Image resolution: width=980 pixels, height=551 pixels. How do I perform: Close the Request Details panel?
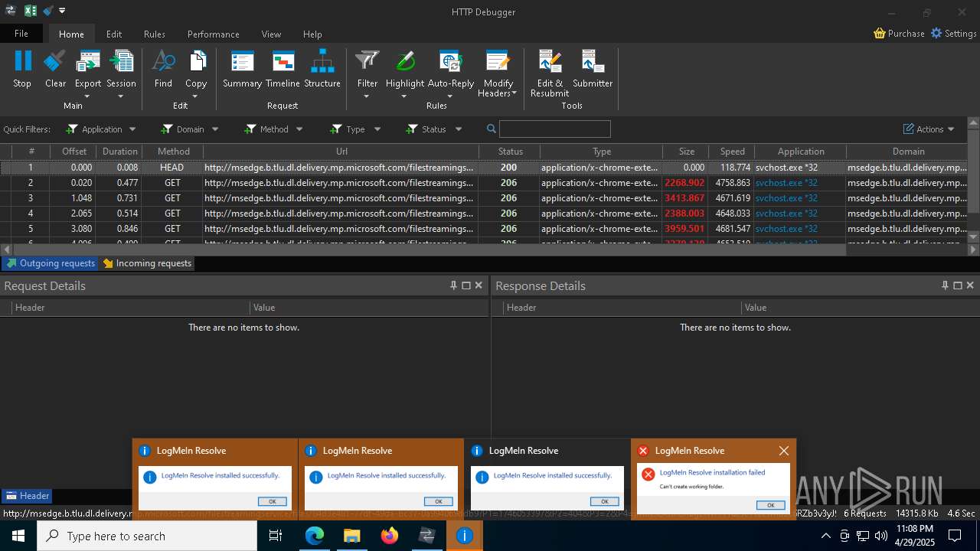pos(479,285)
